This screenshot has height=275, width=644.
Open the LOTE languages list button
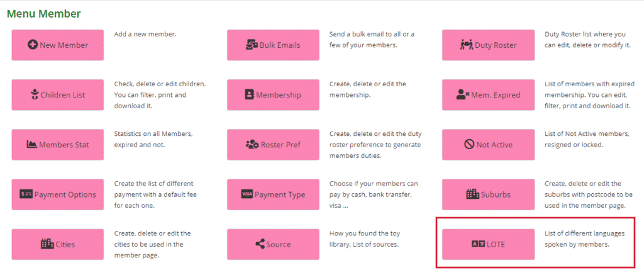488,244
